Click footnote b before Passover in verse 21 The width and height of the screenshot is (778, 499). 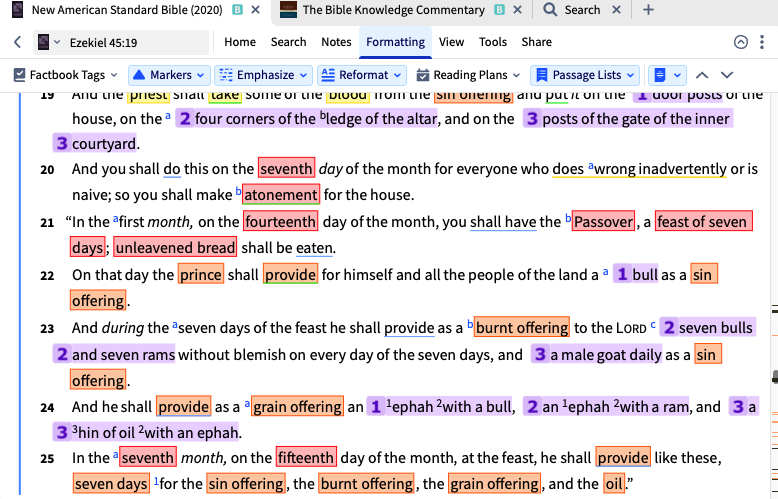click(x=568, y=217)
